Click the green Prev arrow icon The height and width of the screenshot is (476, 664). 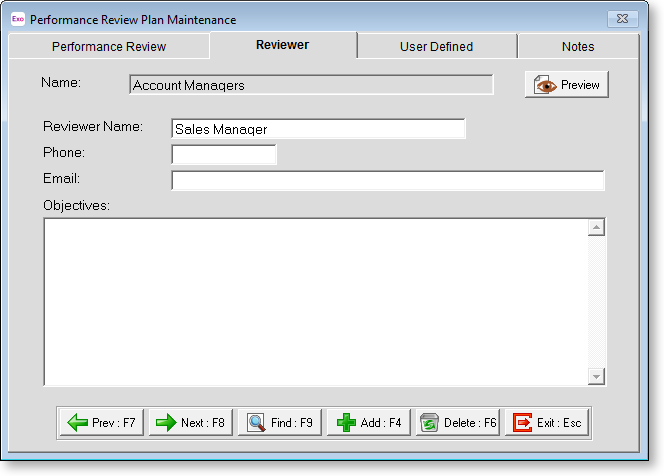[78, 423]
